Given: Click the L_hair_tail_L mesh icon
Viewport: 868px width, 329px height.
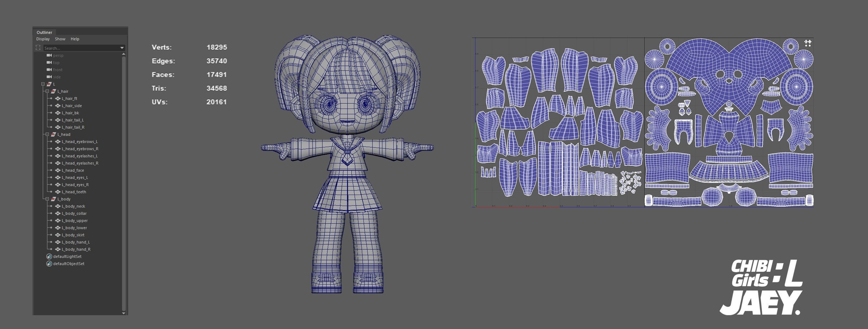Looking at the screenshot, I should tap(58, 120).
